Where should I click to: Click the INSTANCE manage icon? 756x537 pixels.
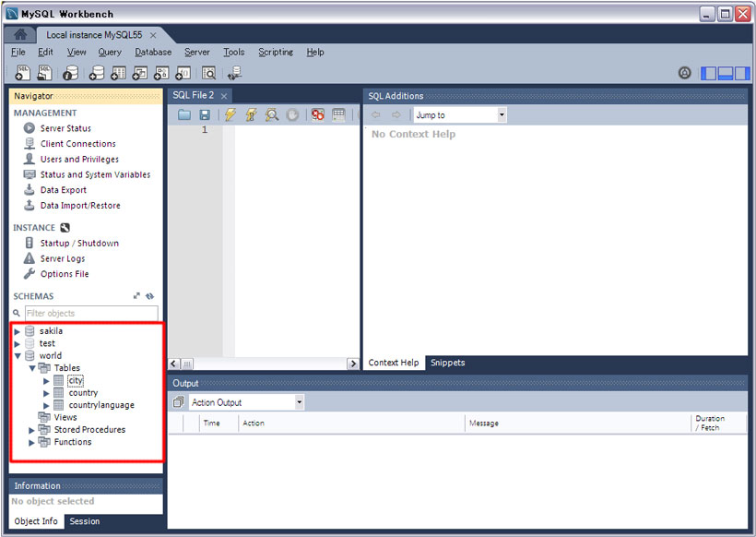pyautogui.click(x=65, y=228)
